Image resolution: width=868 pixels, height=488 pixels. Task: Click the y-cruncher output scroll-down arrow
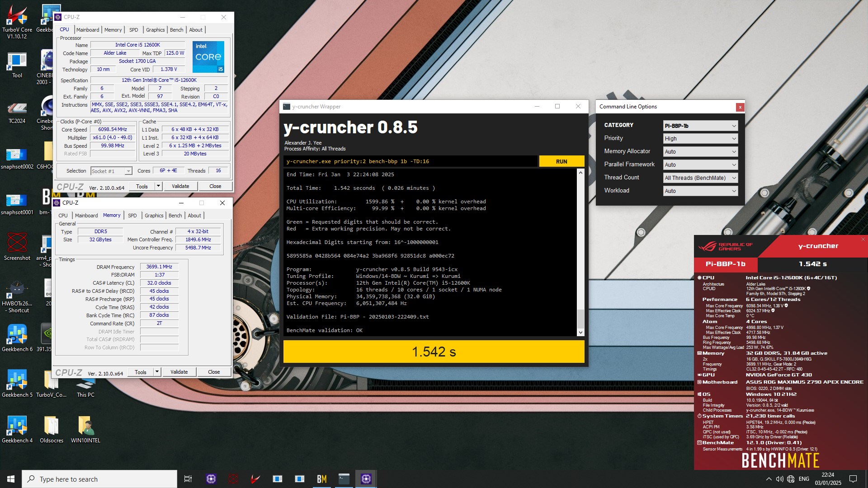(580, 333)
